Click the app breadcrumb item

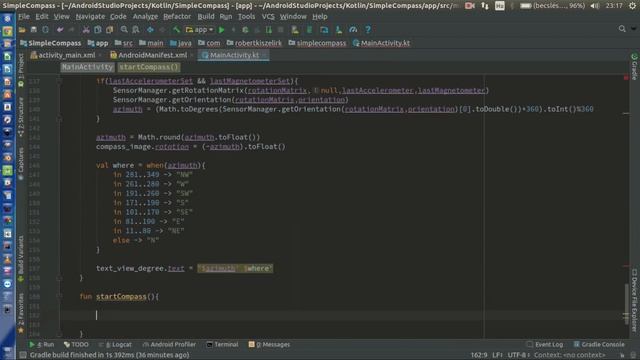tap(98, 43)
